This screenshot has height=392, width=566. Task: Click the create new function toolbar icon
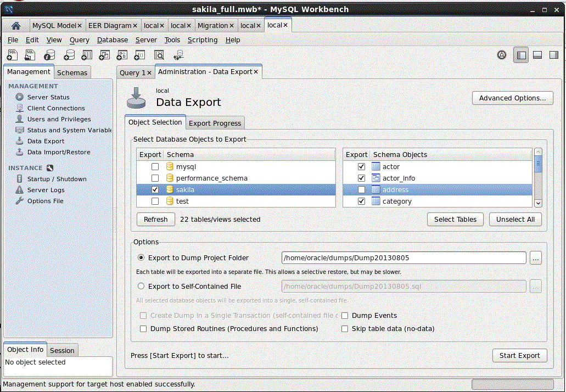coord(140,55)
